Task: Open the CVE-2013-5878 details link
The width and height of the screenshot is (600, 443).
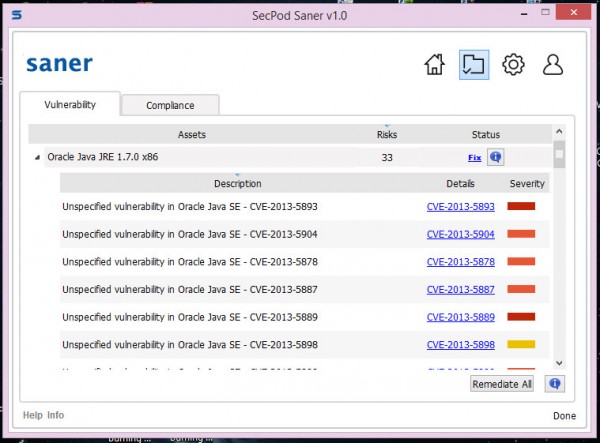Action: click(x=461, y=262)
